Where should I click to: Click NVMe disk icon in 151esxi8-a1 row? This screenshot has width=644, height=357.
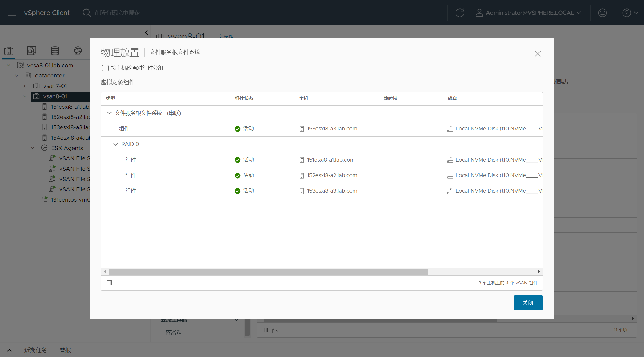pos(450,160)
